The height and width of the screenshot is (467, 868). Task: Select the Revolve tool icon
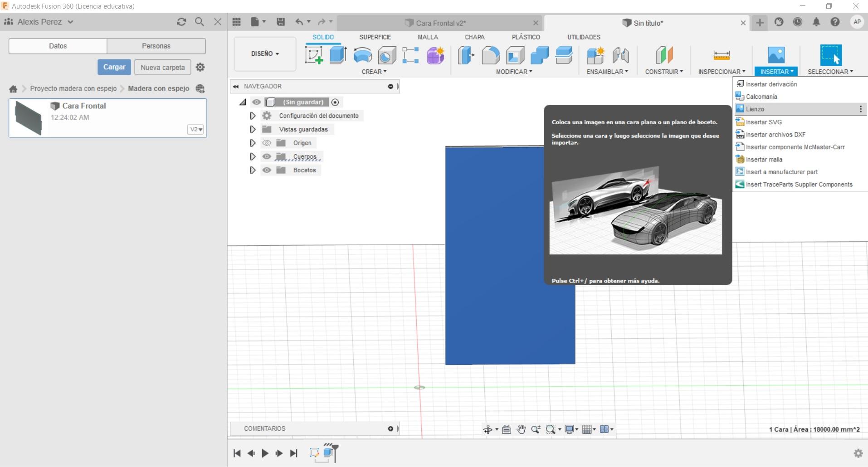pos(363,55)
